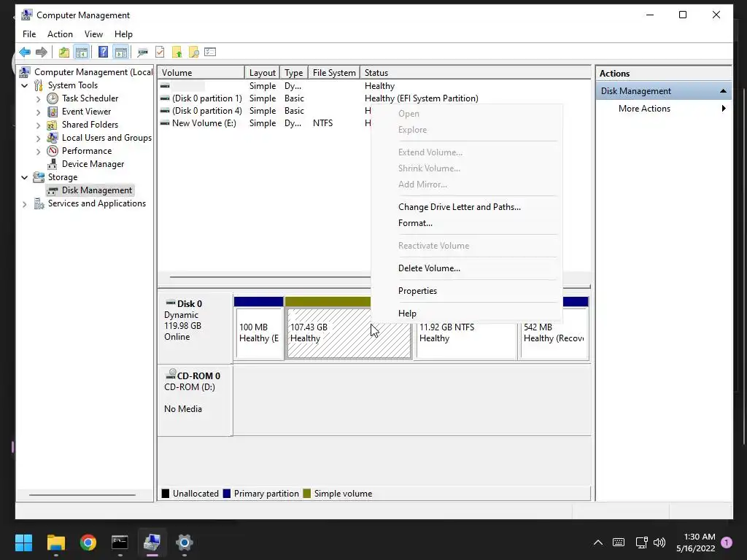Choose Properties from the context menu
This screenshot has height=560, width=747.
[x=417, y=291]
